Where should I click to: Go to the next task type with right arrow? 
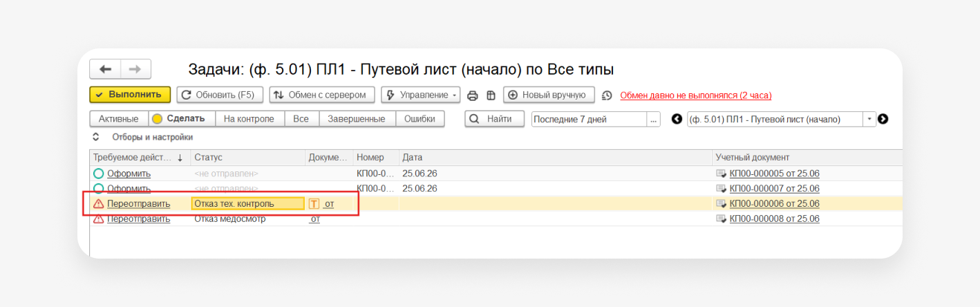[883, 119]
